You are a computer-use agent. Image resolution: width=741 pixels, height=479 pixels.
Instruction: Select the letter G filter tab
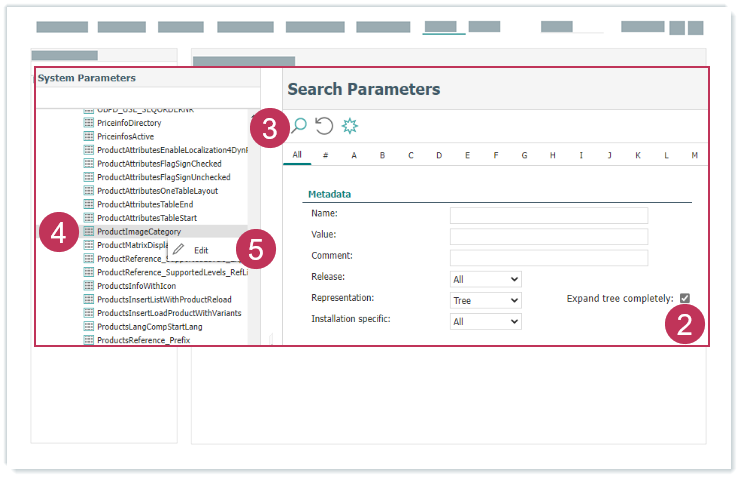pyautogui.click(x=524, y=155)
